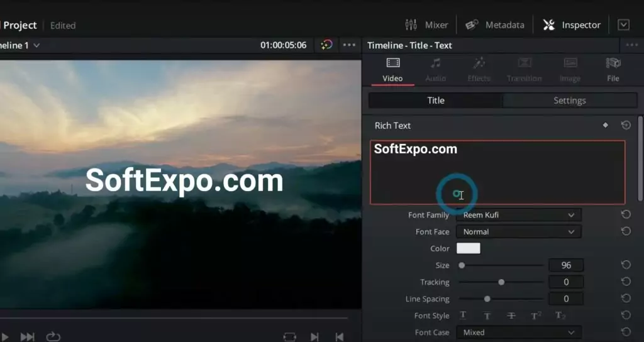Viewport: 644px width, 342px height.
Task: Toggle loop playback in viewer
Action: 53,337
